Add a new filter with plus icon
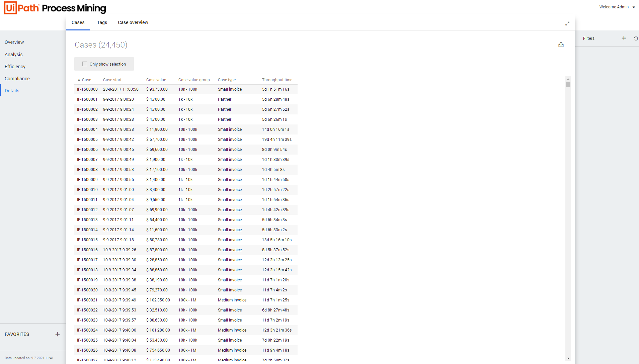This screenshot has width=639, height=364. tap(624, 38)
